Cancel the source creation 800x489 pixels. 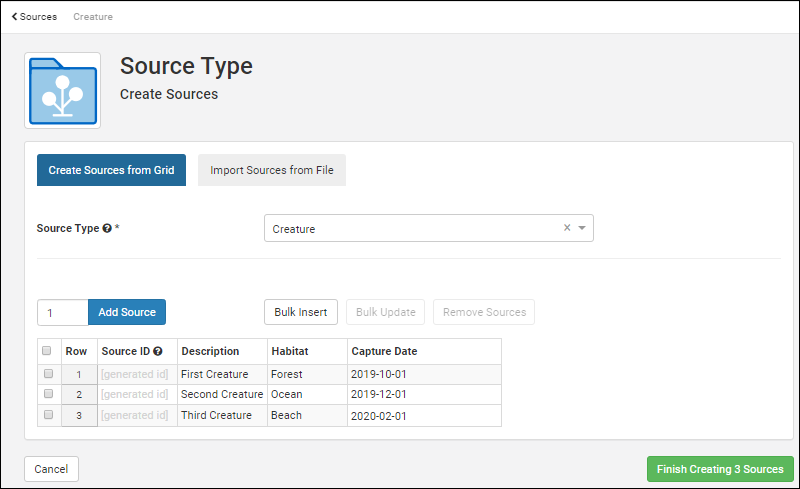click(x=51, y=469)
